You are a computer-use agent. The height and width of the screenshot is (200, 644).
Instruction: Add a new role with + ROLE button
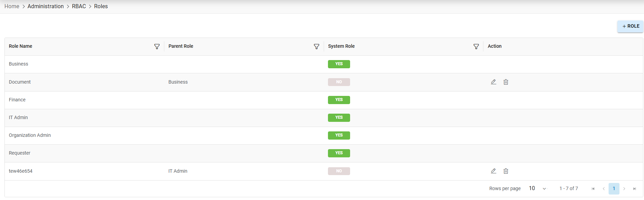tap(630, 26)
